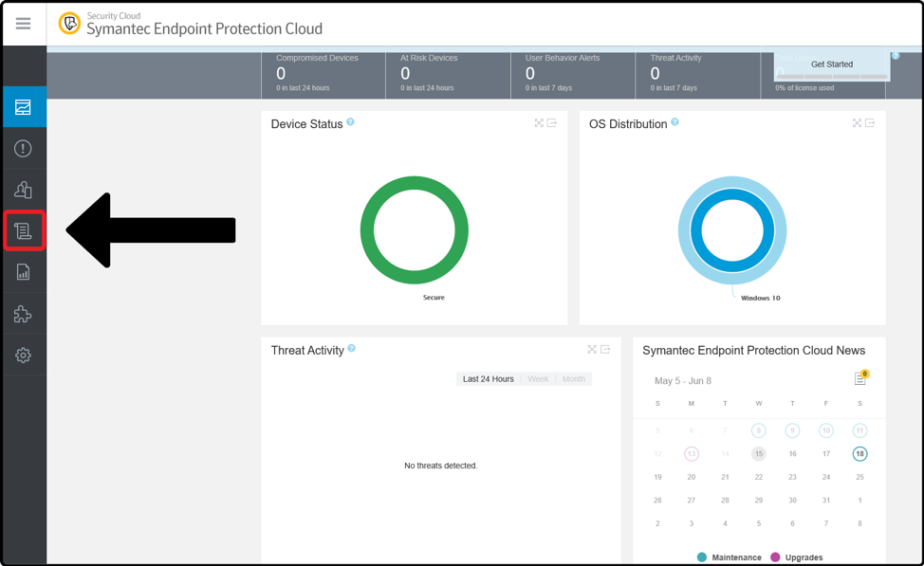Show help for the OS Distribution widget
This screenshot has width=924, height=566.
click(675, 122)
